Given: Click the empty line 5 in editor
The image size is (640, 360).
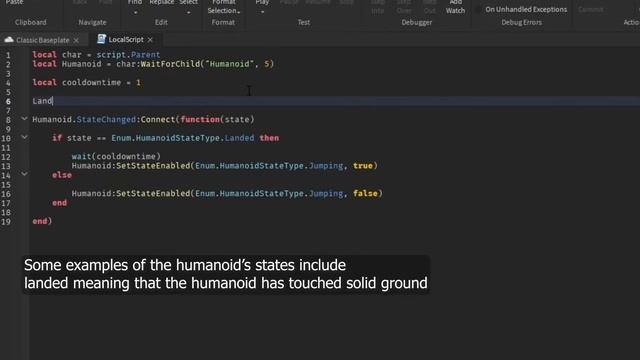Looking at the screenshot, I should pyautogui.click(x=335, y=92).
